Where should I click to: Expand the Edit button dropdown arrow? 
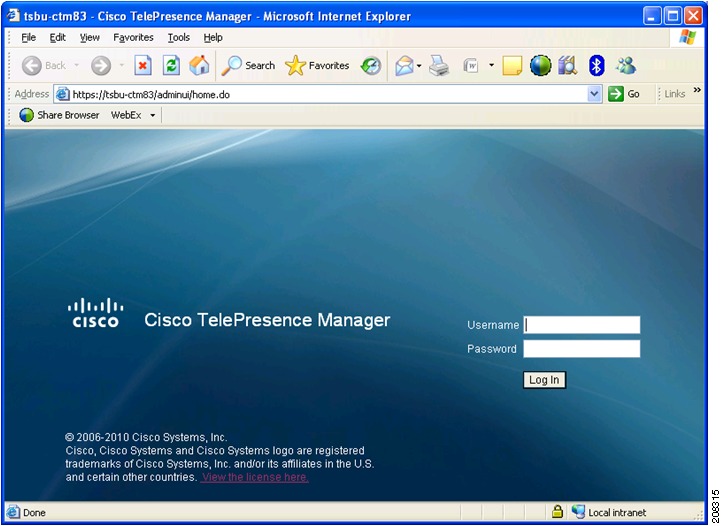pos(491,66)
